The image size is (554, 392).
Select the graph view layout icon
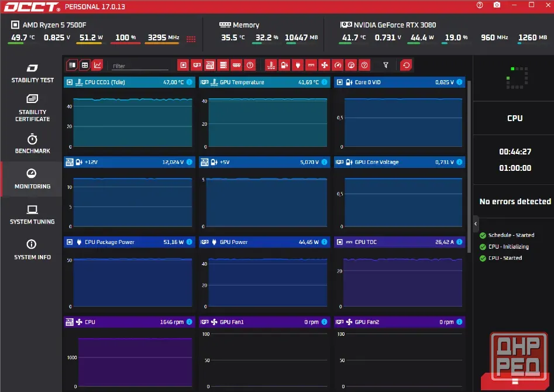[x=97, y=65]
